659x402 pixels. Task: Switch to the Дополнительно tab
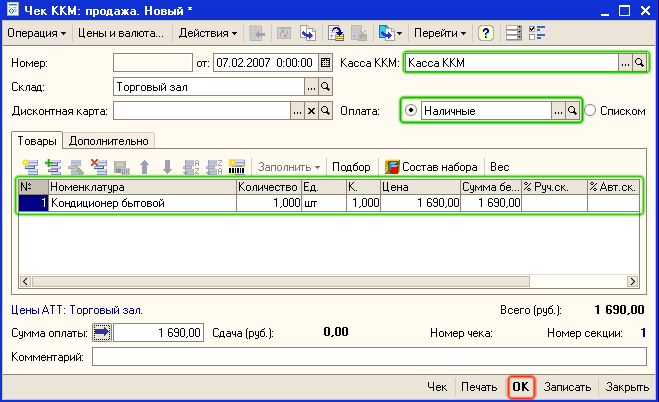(x=108, y=141)
